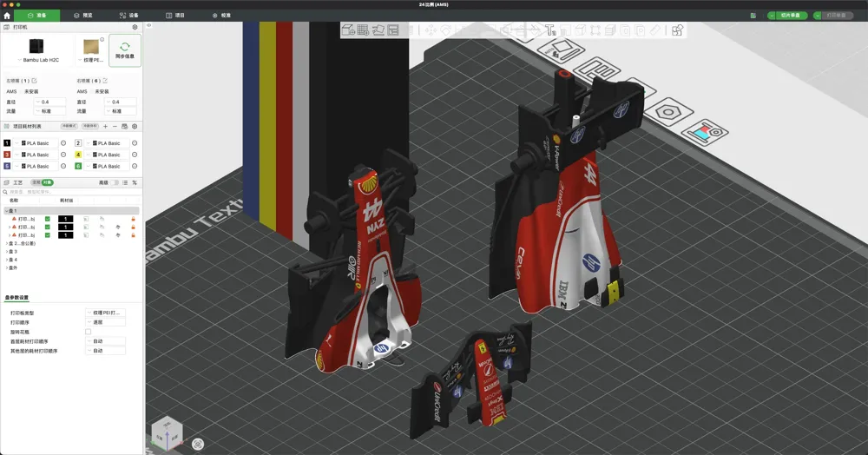This screenshot has width=868, height=455.
Task: Expand the second object row
Action: click(x=10, y=227)
